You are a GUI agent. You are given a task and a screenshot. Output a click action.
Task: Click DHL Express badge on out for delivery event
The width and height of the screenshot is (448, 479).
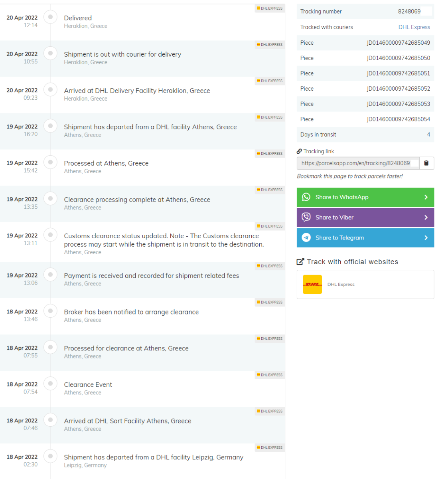(x=270, y=44)
